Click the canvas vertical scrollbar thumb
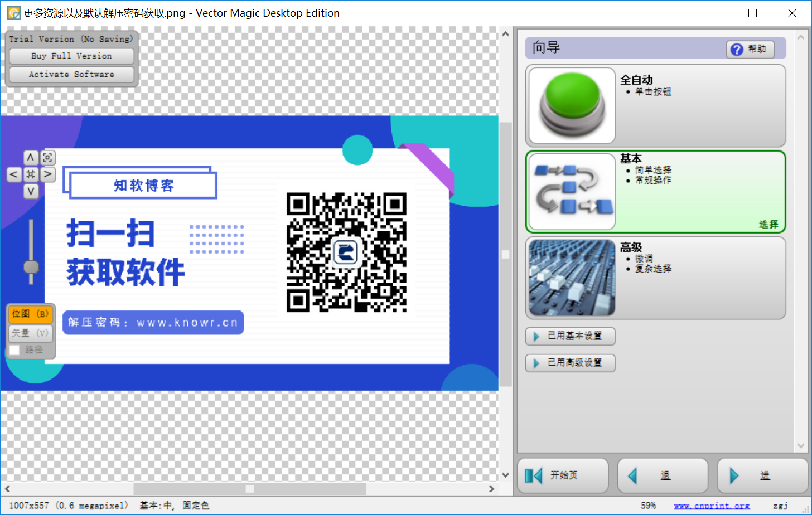Screen dimensions: 812x515 click(x=506, y=254)
